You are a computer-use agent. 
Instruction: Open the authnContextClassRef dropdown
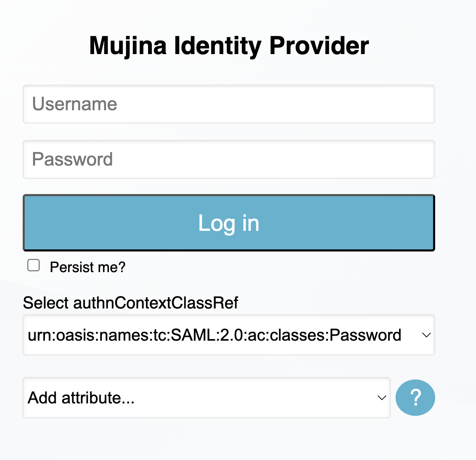coord(229,335)
